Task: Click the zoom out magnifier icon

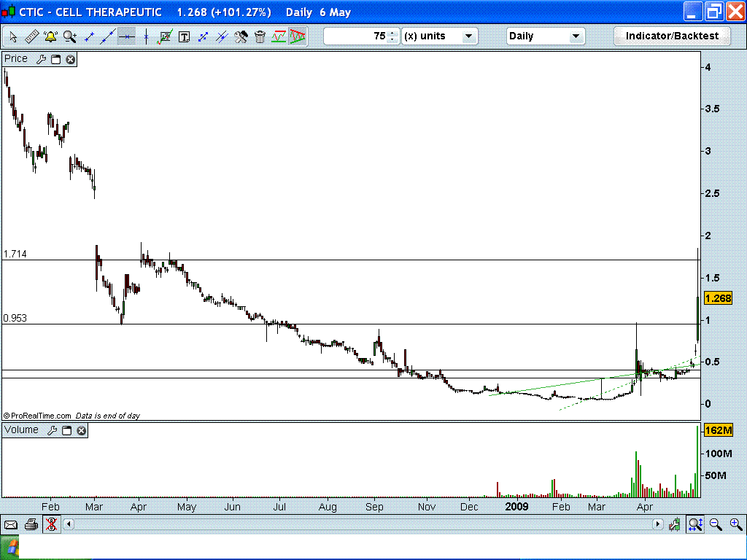Action: [x=716, y=525]
